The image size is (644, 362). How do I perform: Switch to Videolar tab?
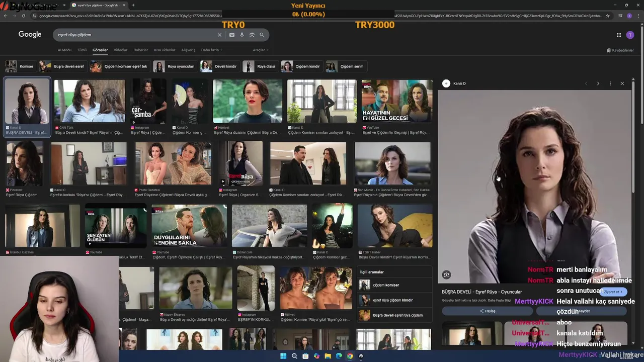[121, 50]
